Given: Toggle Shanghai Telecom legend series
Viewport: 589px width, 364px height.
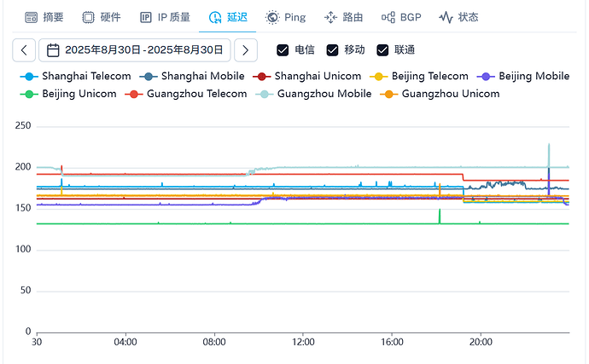Looking at the screenshot, I should point(75,76).
